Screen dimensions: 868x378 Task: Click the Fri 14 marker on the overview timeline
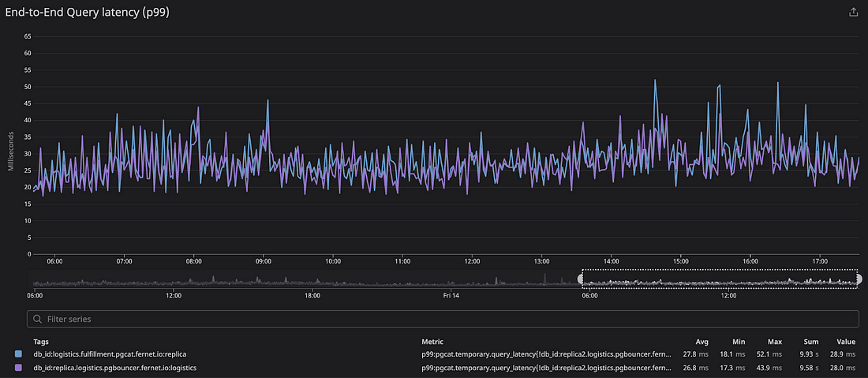tap(451, 296)
